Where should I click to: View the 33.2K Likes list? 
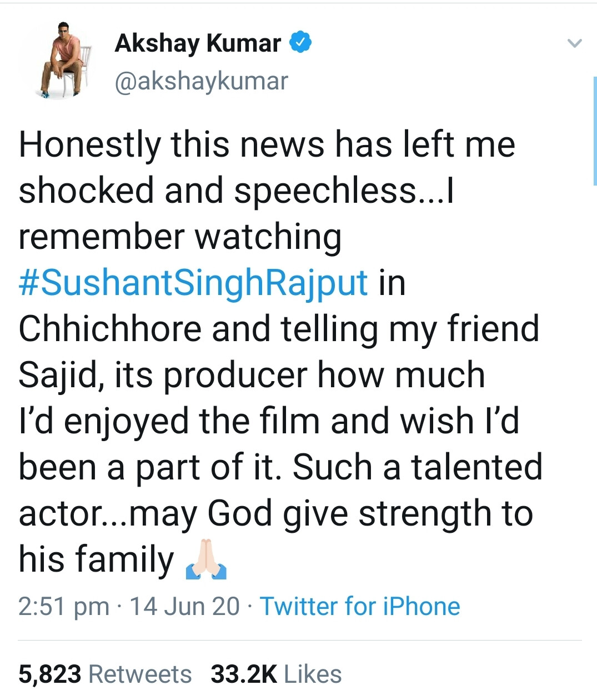(x=276, y=674)
